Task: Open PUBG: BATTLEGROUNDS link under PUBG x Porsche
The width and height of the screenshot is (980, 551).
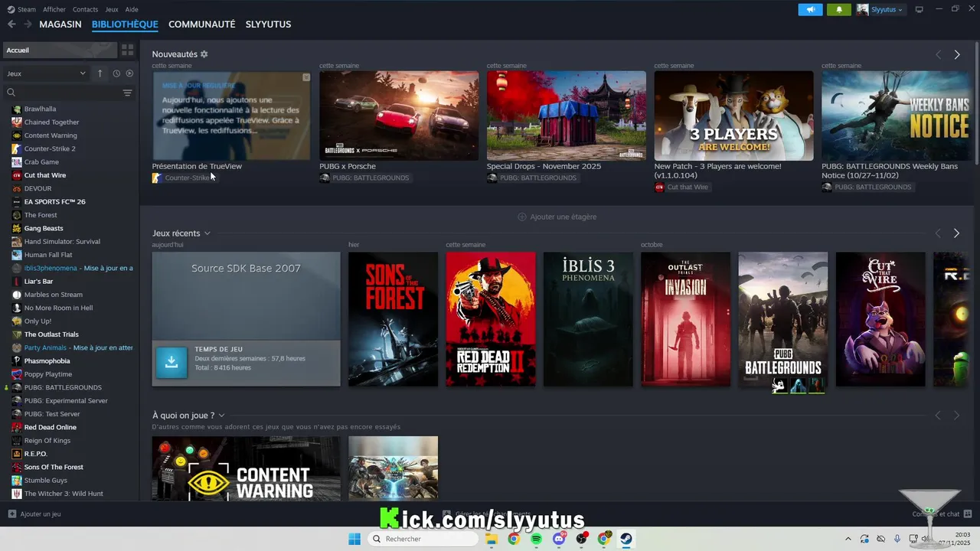Action: click(x=364, y=178)
